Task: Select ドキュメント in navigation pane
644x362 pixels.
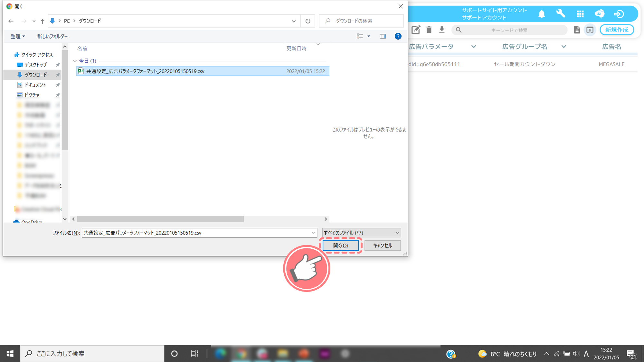Action: click(x=35, y=85)
